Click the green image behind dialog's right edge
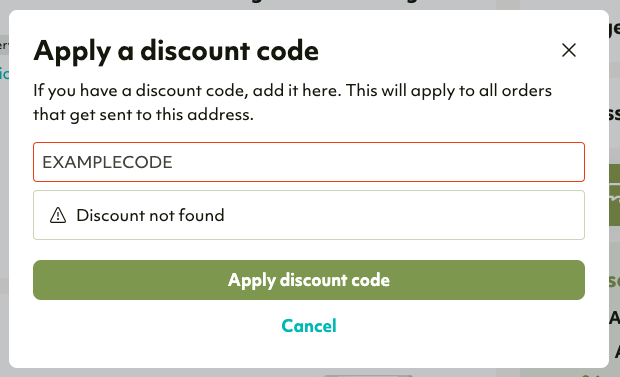Image resolution: width=620 pixels, height=377 pixels. tap(614, 195)
